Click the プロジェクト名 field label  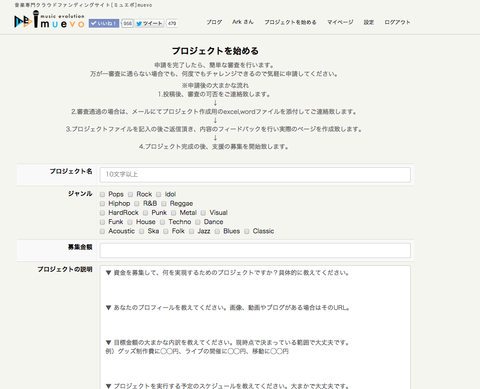point(71,171)
